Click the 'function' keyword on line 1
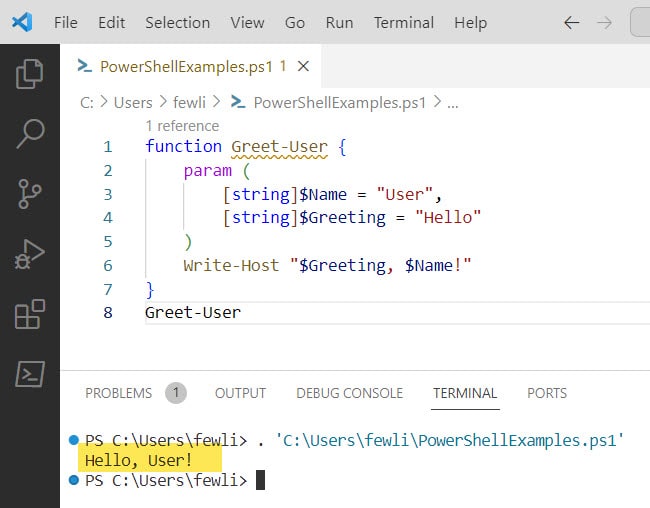 pyautogui.click(x=184, y=146)
